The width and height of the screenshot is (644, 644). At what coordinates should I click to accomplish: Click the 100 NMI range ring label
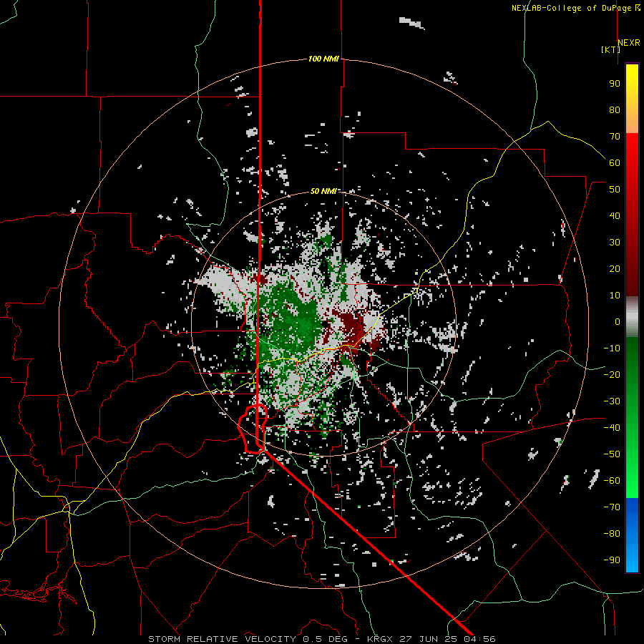click(x=323, y=59)
